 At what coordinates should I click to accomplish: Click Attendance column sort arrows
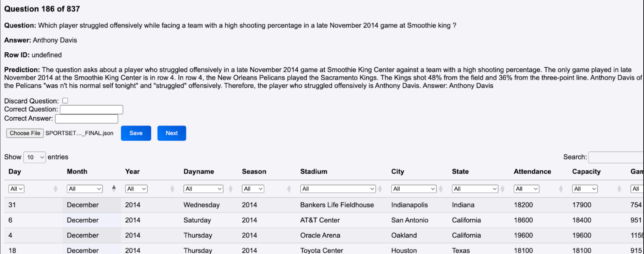[x=561, y=189]
